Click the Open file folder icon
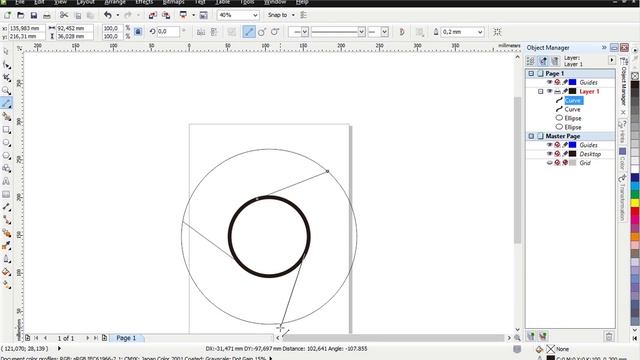This screenshot has width=640, height=360. coord(20,16)
